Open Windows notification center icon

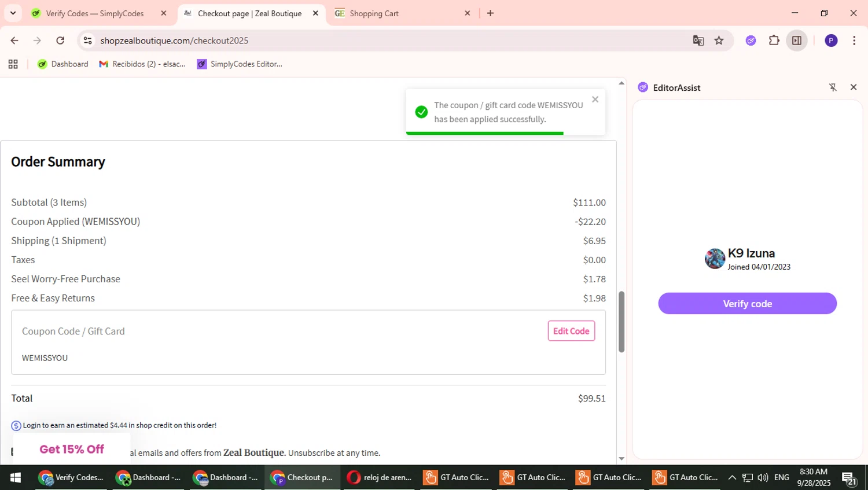point(849,478)
